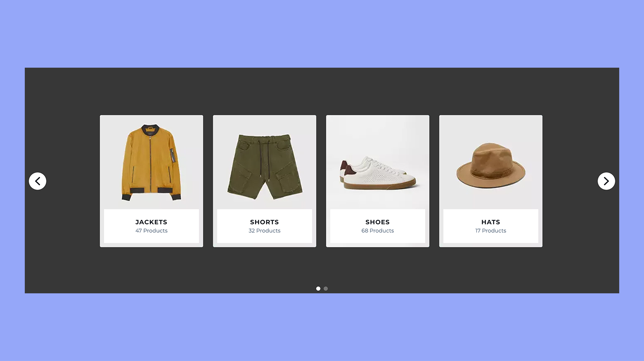The image size is (644, 361).
Task: Select the second carousel pagination dot
Action: click(x=326, y=288)
